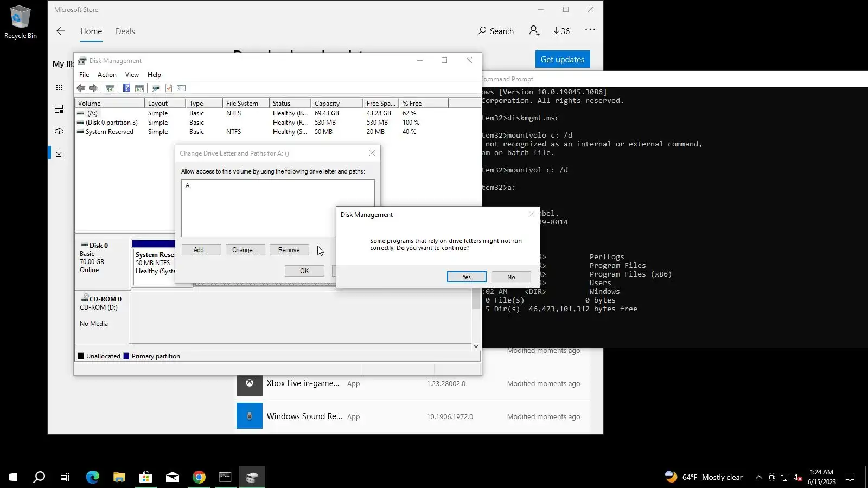Screen dimensions: 868x488
Task: Open the Help menu in Disk Management
Action: [154, 75]
